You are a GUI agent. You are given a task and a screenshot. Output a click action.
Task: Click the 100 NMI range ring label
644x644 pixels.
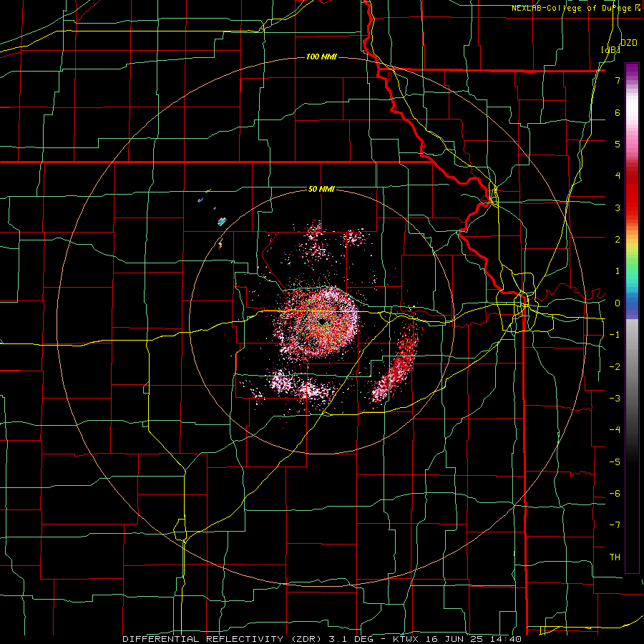(x=321, y=57)
